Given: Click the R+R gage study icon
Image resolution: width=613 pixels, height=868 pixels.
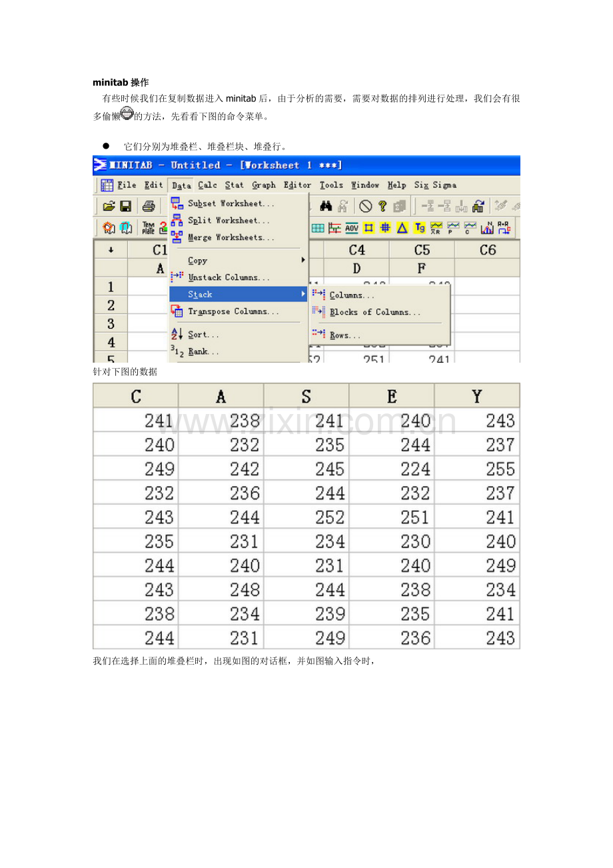Looking at the screenshot, I should (504, 228).
